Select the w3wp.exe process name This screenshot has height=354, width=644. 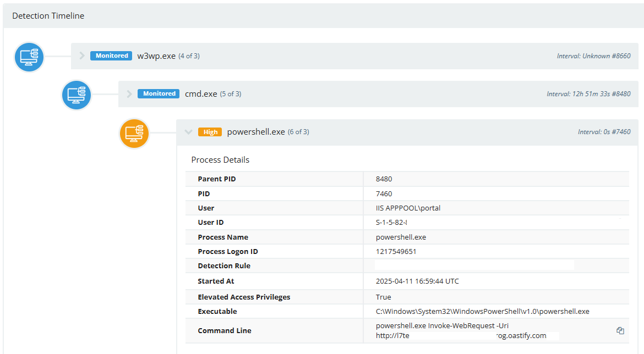tap(156, 56)
